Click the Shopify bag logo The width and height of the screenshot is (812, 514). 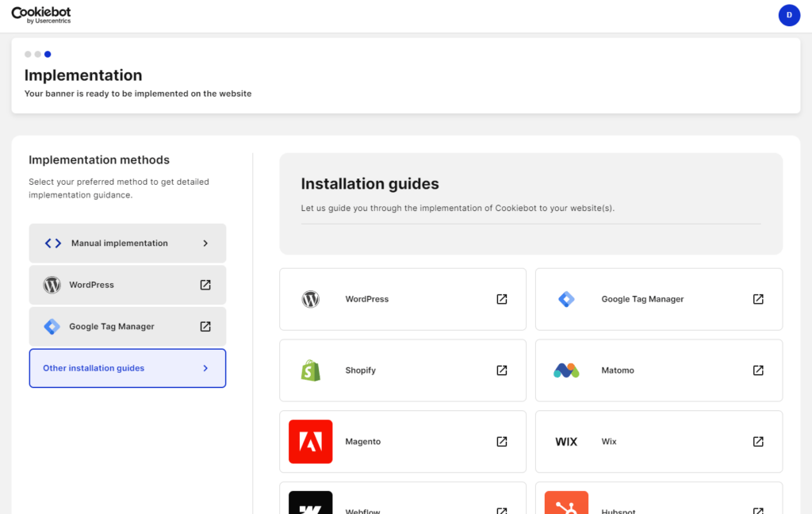311,370
